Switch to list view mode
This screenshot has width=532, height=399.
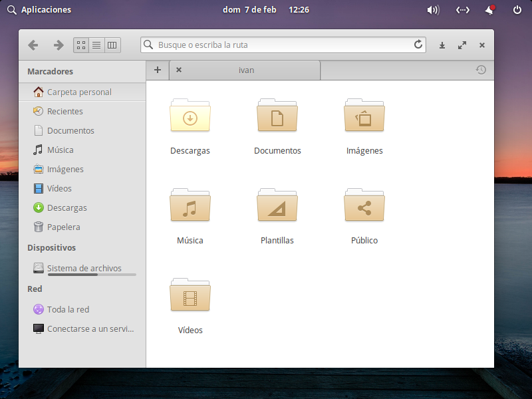click(96, 45)
